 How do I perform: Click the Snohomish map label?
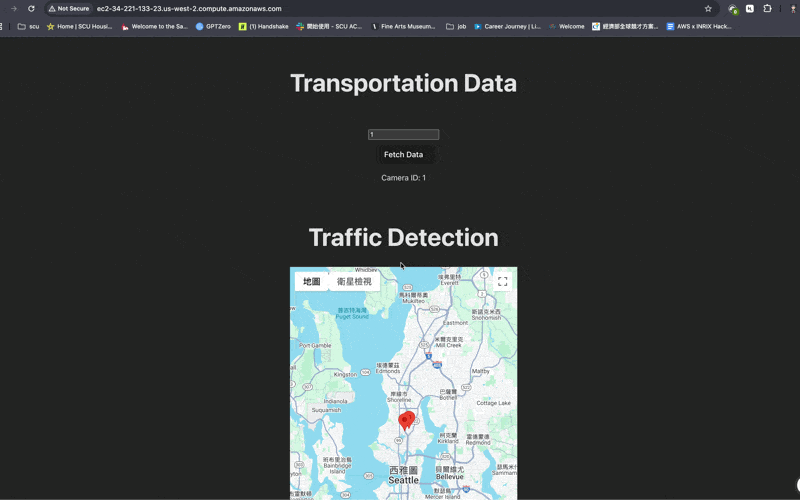coord(486,317)
